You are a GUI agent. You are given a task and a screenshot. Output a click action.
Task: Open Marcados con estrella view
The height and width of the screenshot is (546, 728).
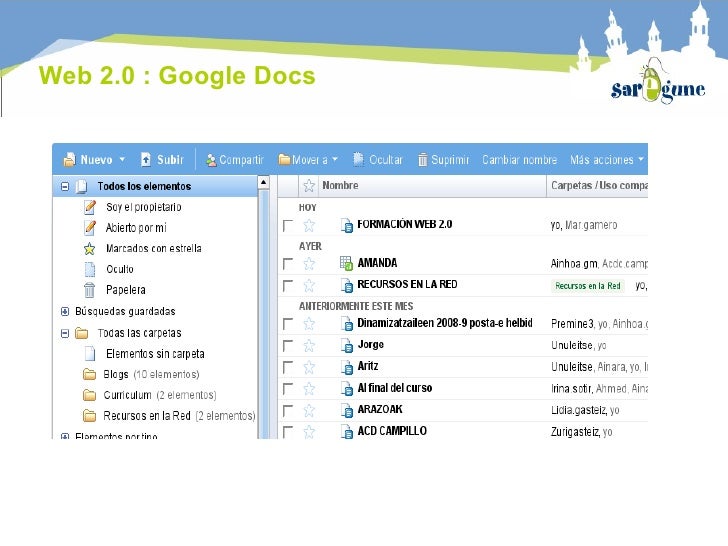point(154,248)
